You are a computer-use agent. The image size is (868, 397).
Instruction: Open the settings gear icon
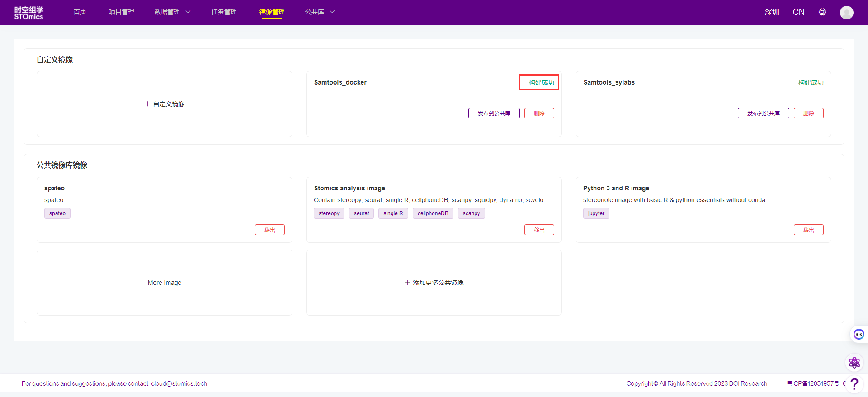822,12
